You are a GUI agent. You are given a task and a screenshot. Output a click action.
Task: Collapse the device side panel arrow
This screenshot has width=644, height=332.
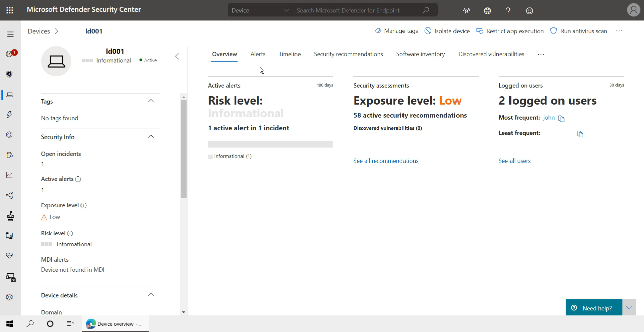[x=177, y=56]
